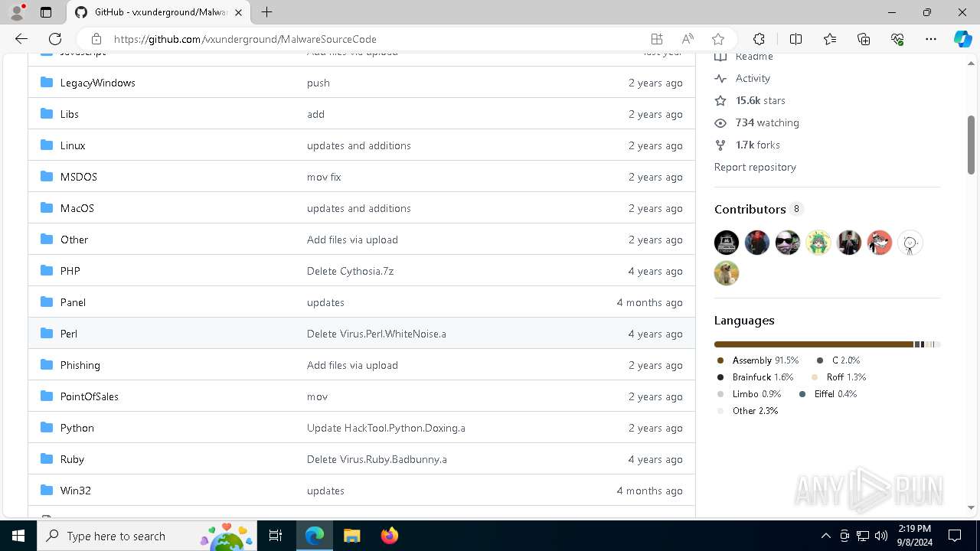
Task: Click the Libs folder icon
Action: (47, 114)
